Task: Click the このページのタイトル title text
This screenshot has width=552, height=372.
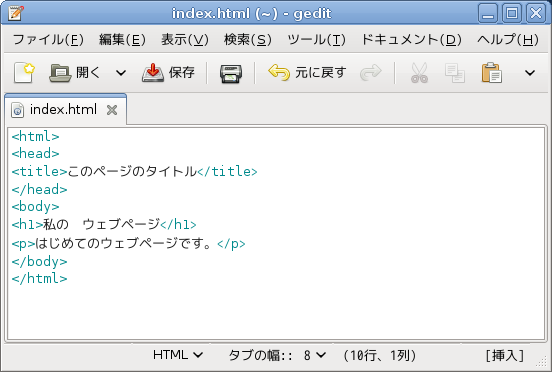Action: 132,171
